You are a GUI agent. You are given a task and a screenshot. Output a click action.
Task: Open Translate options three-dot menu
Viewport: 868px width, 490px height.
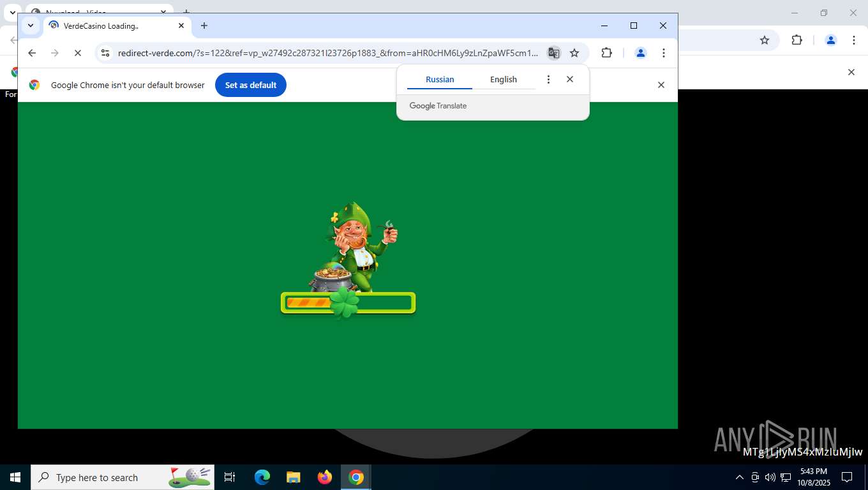tap(548, 80)
